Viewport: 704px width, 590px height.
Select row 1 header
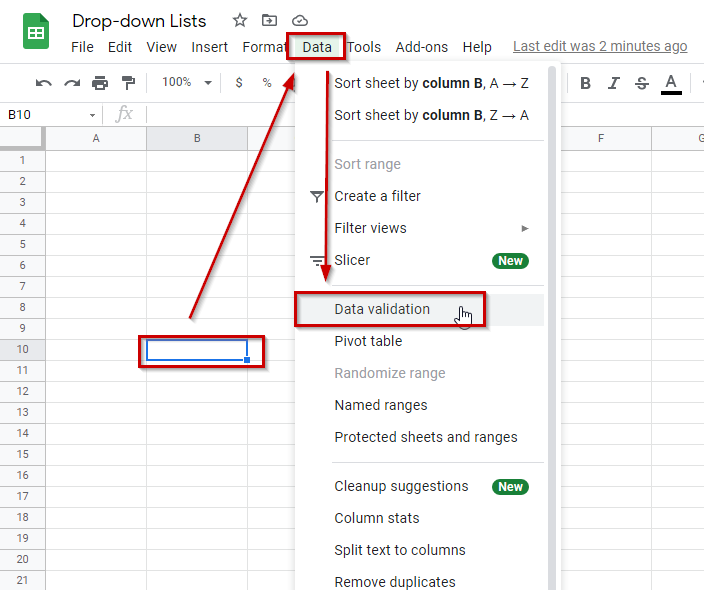22,160
